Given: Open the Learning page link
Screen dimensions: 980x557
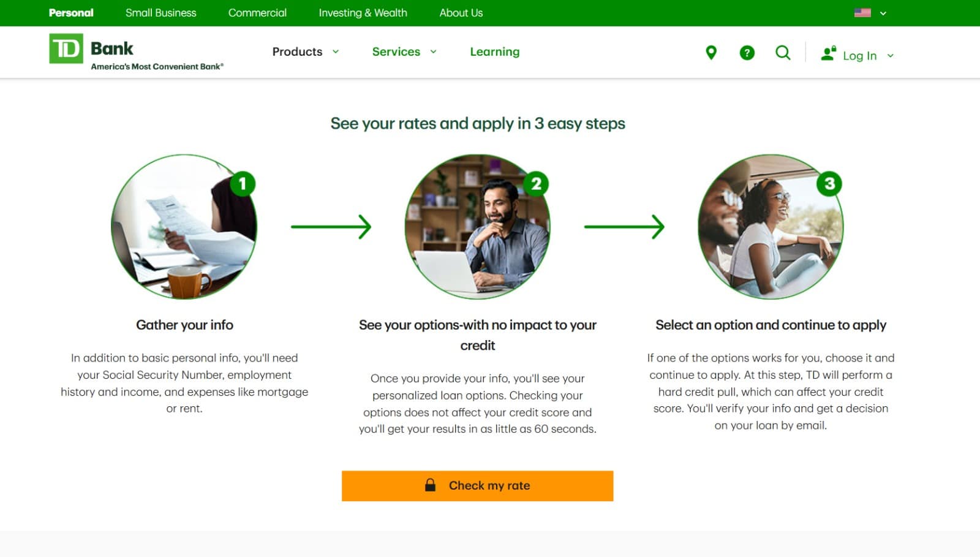Looking at the screenshot, I should tap(494, 51).
